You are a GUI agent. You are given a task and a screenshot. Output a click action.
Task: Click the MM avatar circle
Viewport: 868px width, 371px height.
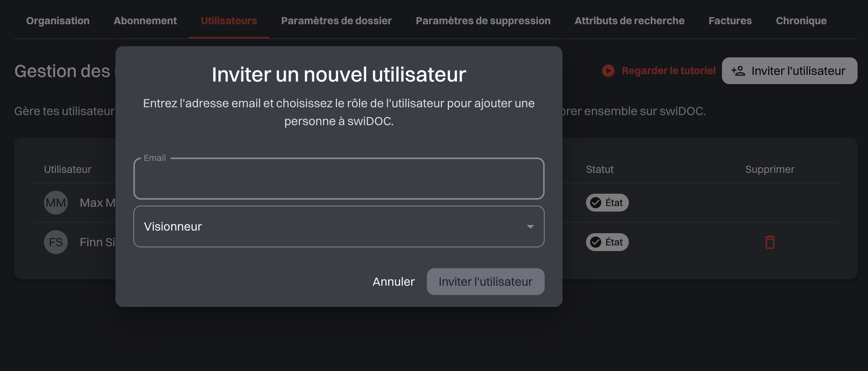click(56, 203)
